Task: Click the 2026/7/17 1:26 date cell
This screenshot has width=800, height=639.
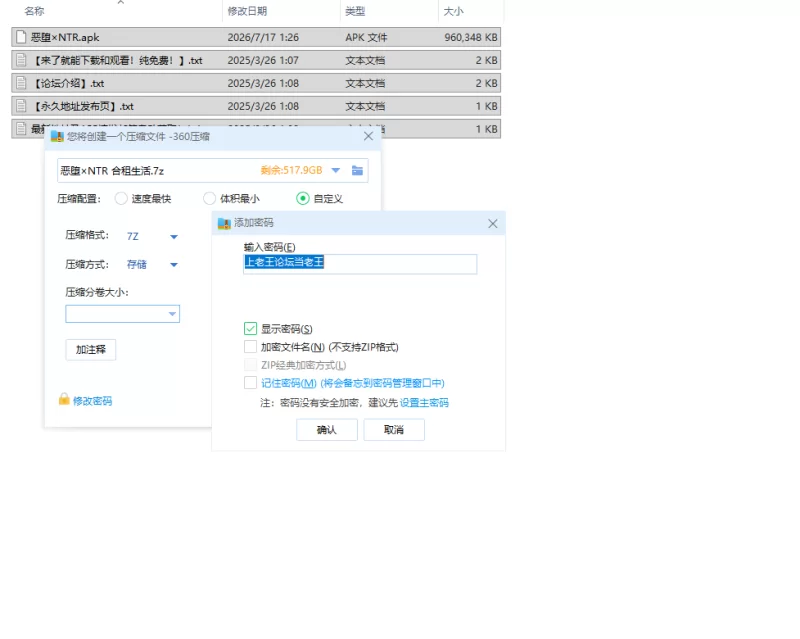Action: pos(263,37)
